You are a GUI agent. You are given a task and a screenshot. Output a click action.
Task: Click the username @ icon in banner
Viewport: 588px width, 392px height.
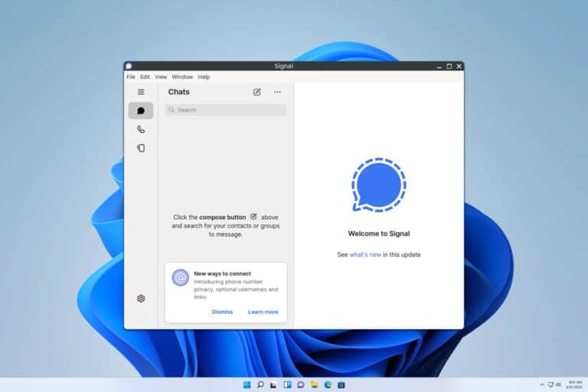coord(181,278)
